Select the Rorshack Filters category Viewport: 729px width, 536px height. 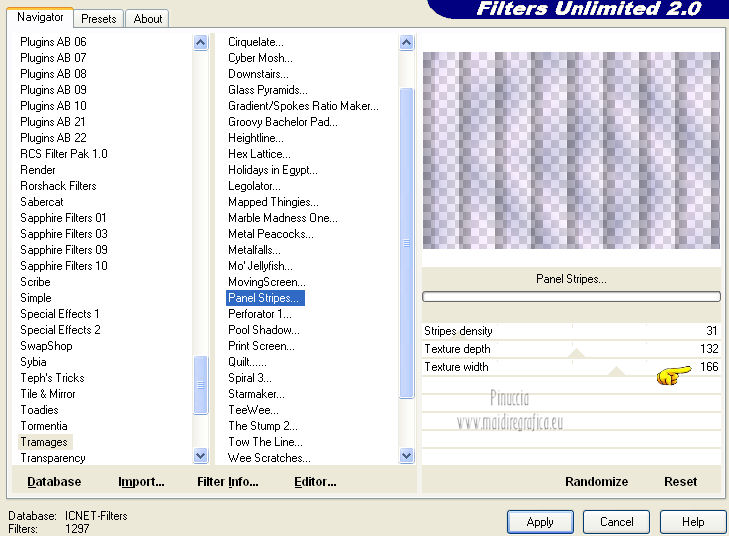click(x=58, y=186)
